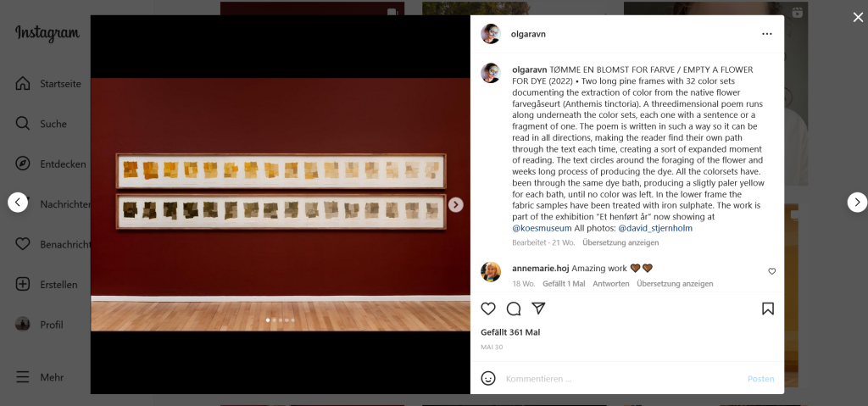Open Entdecken compass in the sidebar
Image resolution: width=868 pixels, height=406 pixels.
[x=50, y=164]
